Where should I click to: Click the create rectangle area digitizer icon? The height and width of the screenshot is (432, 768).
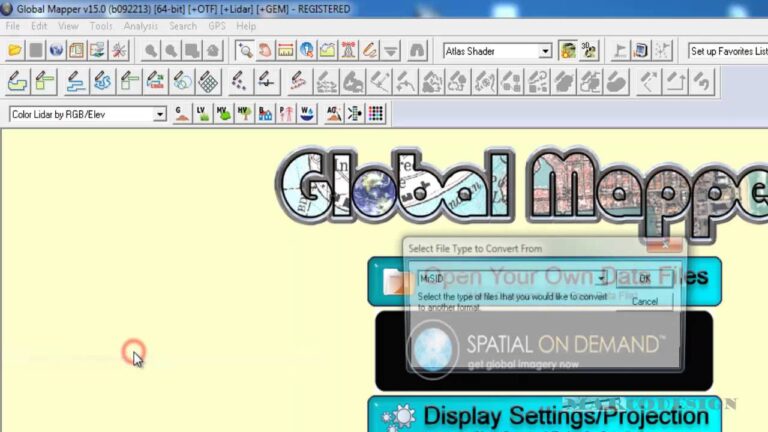pos(44,82)
